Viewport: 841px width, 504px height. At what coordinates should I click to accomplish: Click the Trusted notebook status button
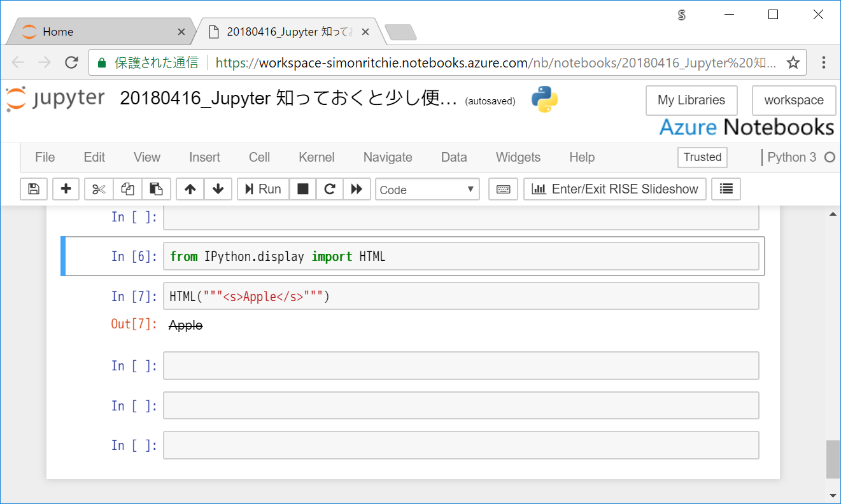pyautogui.click(x=702, y=157)
